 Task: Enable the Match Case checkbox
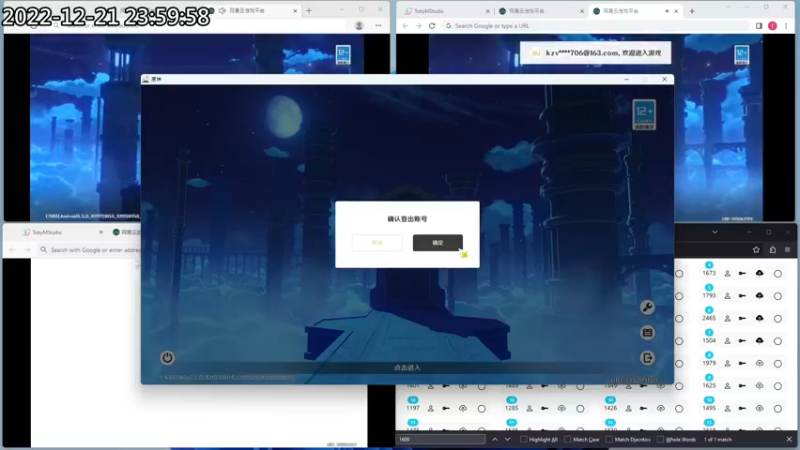coord(567,439)
